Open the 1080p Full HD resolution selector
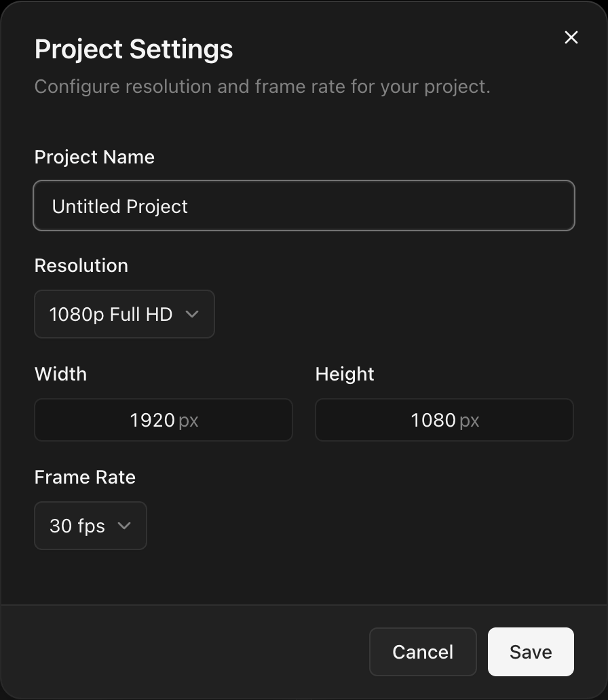Viewport: 608px width, 700px height. (x=124, y=314)
